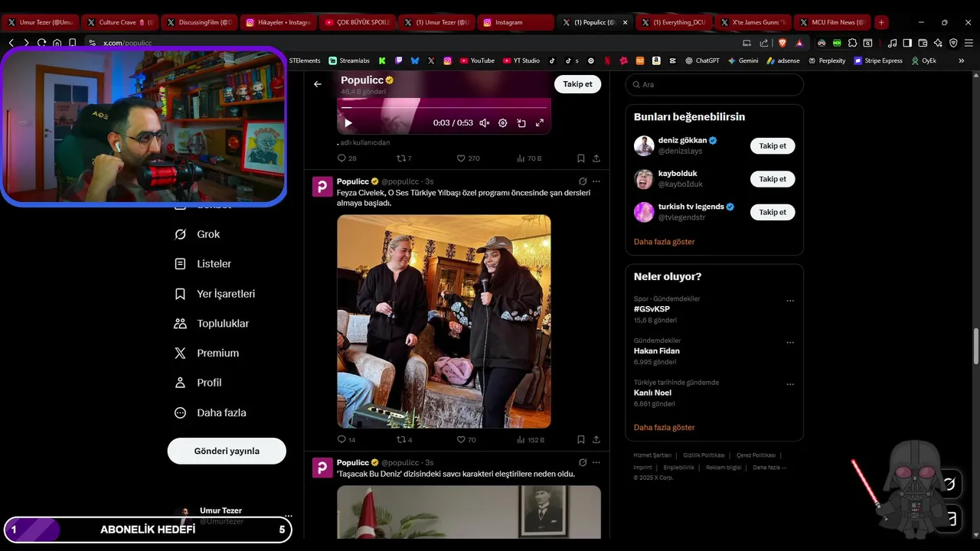Repost the Feyza Civelek post
This screenshot has width=980, height=551.
pos(404,440)
